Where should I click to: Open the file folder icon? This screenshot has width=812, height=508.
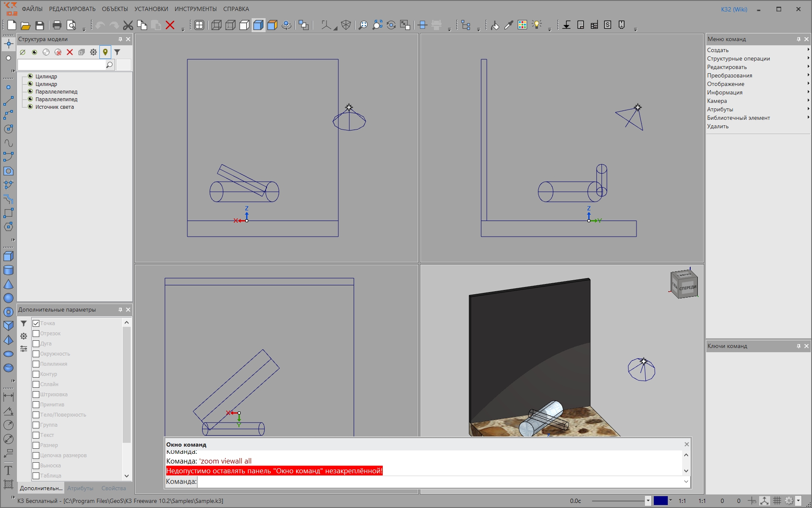click(x=26, y=25)
